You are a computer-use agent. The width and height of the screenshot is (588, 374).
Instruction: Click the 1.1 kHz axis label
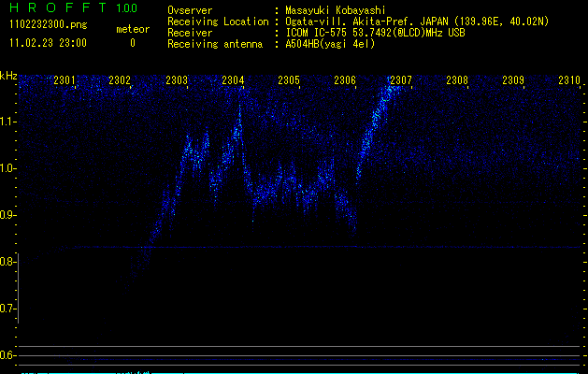coord(8,122)
